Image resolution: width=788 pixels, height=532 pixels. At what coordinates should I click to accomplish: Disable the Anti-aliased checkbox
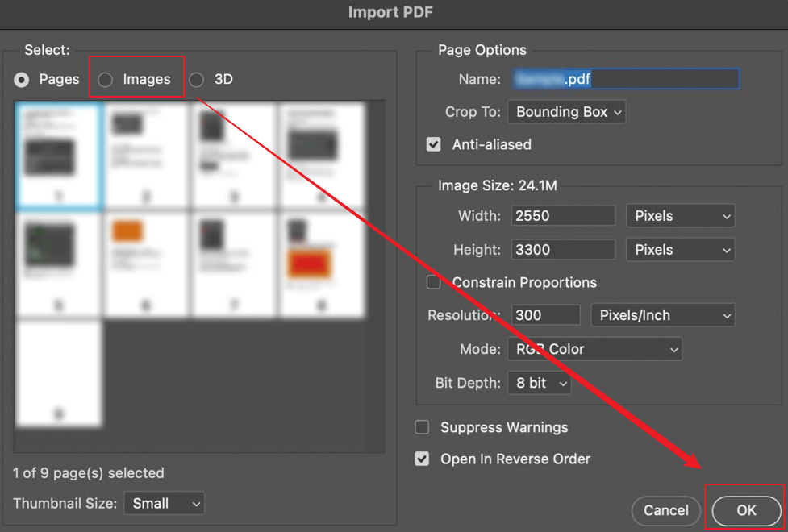[433, 144]
